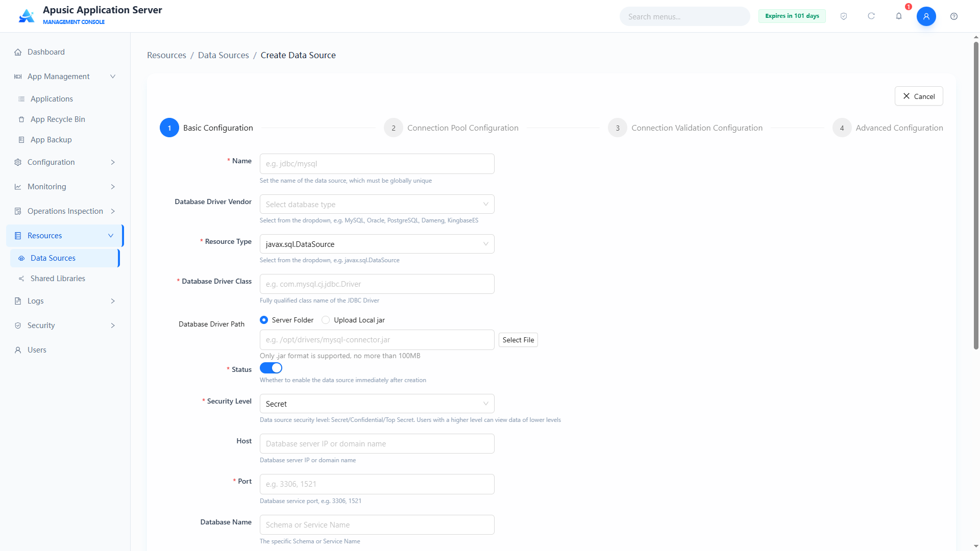Image resolution: width=980 pixels, height=551 pixels.
Task: Click the App Management sidebar icon
Action: (x=18, y=77)
